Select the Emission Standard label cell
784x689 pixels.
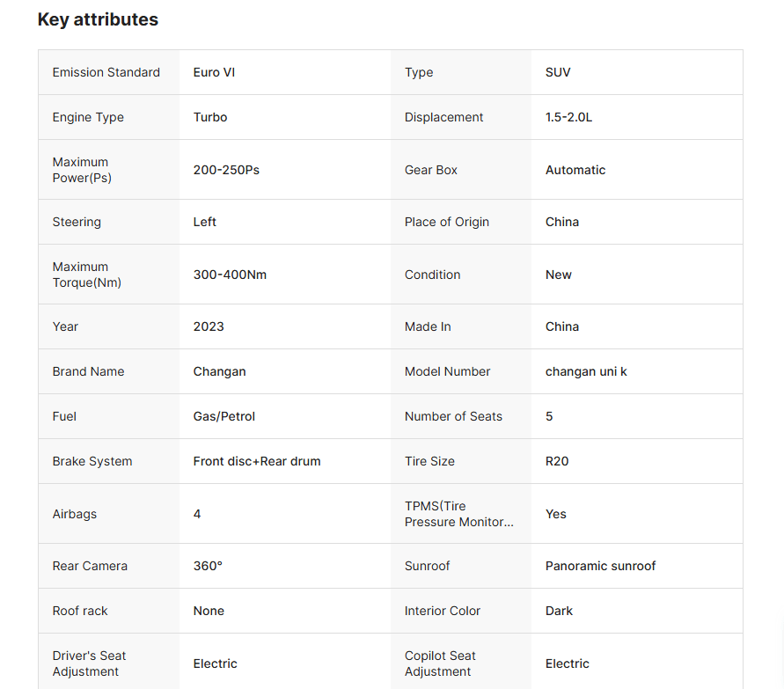(x=106, y=72)
